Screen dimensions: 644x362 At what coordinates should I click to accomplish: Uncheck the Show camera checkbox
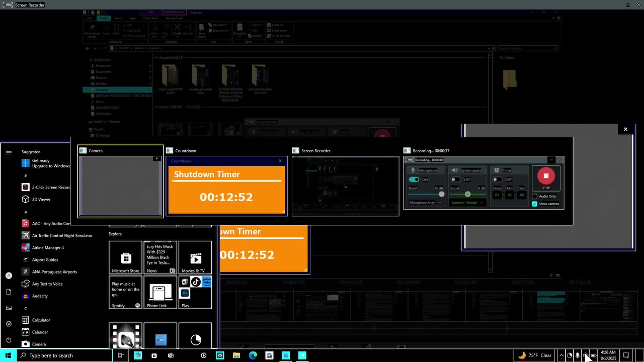535,204
